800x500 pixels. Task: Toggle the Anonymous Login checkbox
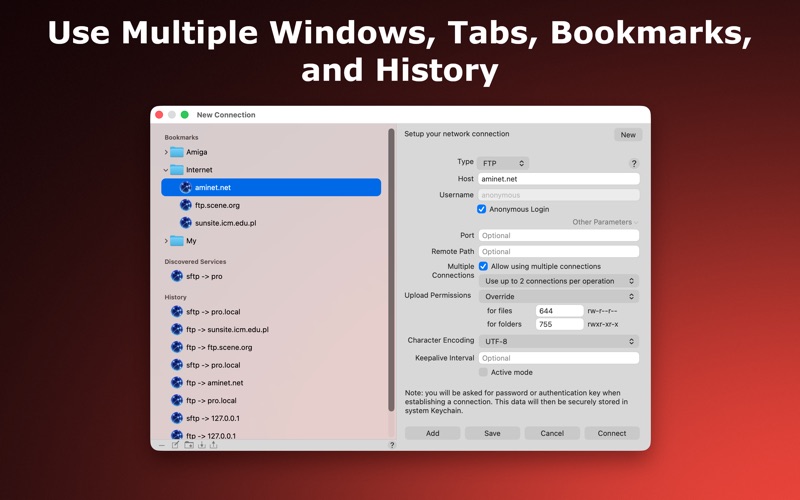pos(482,209)
